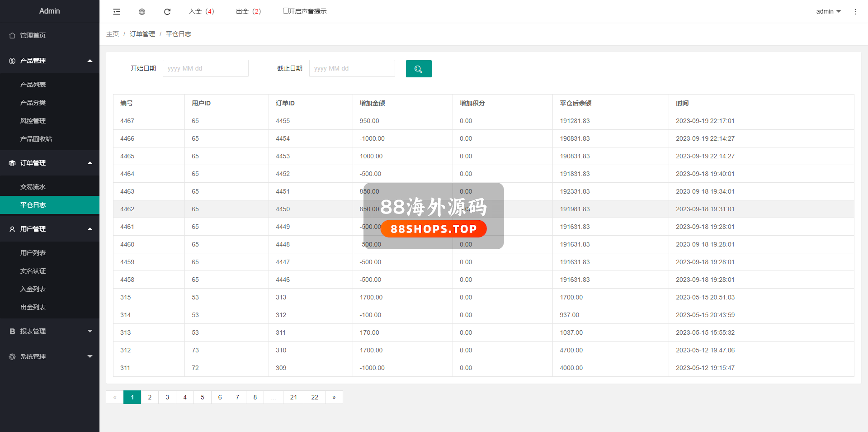Click the user icon beside 用户管理
868x432 pixels.
click(12, 229)
